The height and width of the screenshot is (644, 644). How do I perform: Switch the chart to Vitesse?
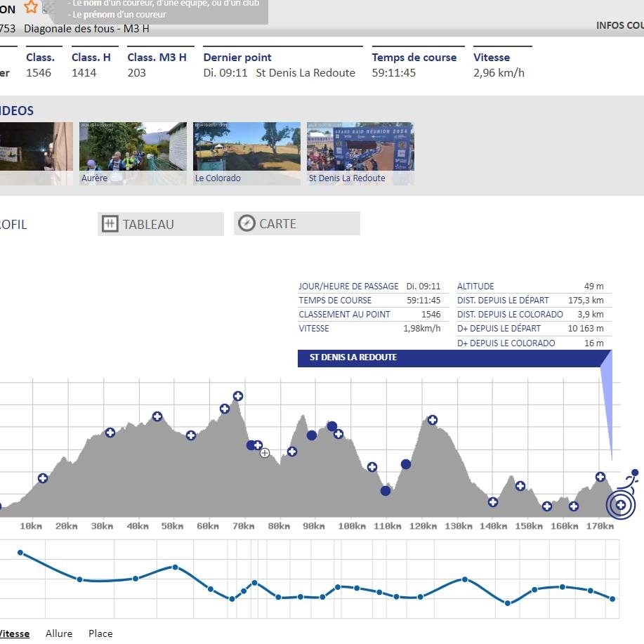pyautogui.click(x=14, y=633)
